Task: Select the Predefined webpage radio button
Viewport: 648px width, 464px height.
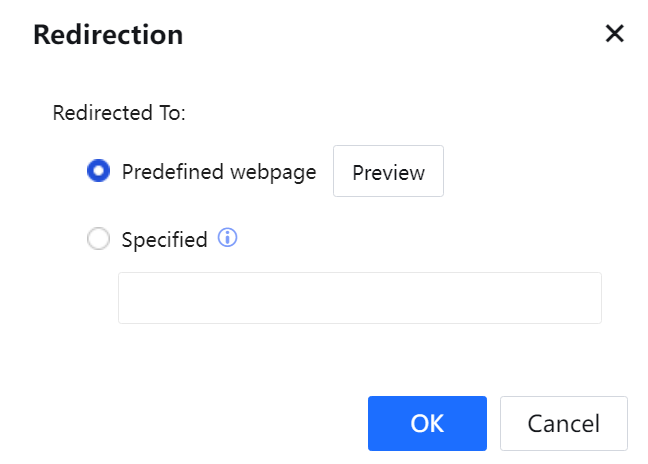Action: pyautogui.click(x=98, y=172)
